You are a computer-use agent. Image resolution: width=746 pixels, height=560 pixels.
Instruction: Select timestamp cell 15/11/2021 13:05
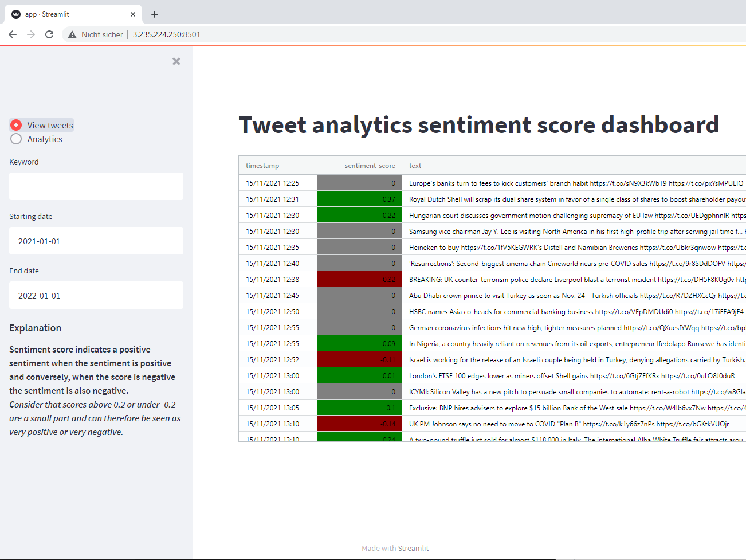pyautogui.click(x=278, y=408)
